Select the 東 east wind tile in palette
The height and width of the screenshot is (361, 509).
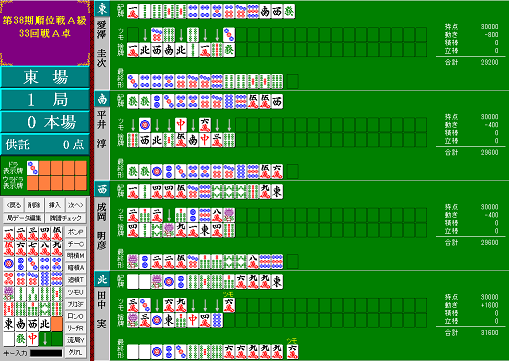coord(9,324)
